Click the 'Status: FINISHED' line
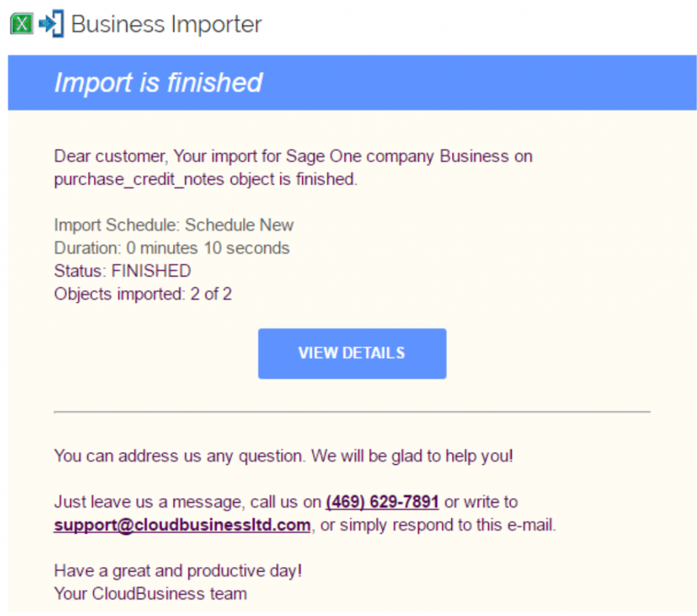The image size is (697, 616). pos(123,271)
